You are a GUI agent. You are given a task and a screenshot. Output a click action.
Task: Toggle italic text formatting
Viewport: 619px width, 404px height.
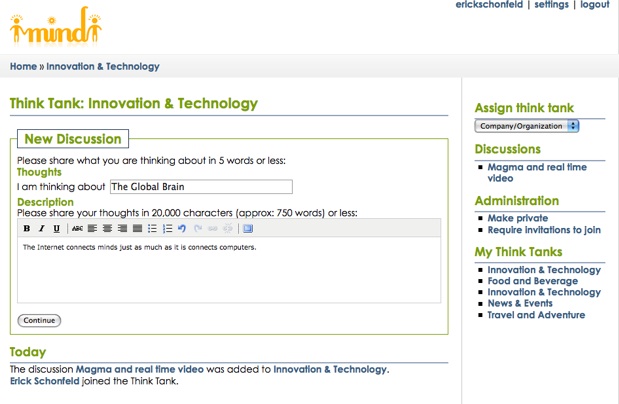[x=42, y=229]
